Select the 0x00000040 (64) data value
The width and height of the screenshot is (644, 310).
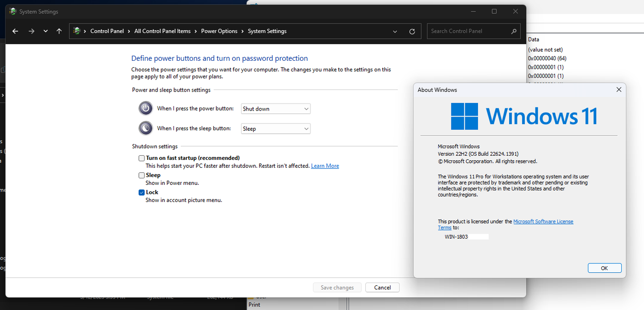[547, 58]
